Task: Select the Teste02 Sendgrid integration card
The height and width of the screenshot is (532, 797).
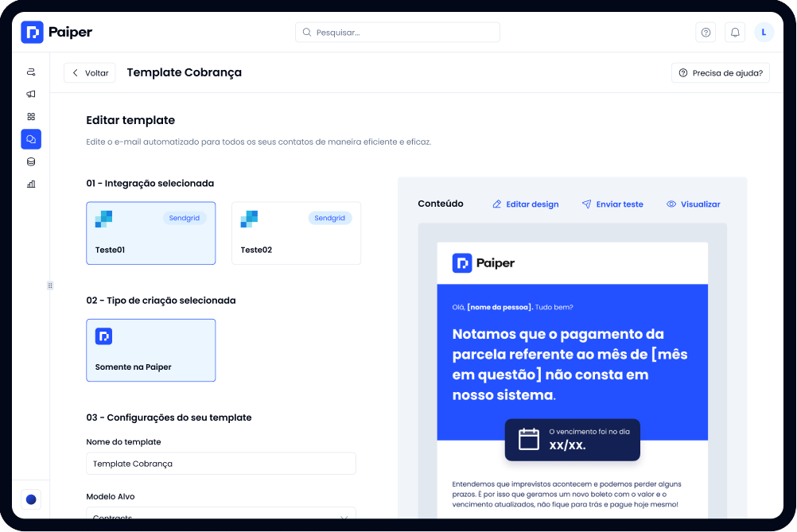Action: coord(297,233)
